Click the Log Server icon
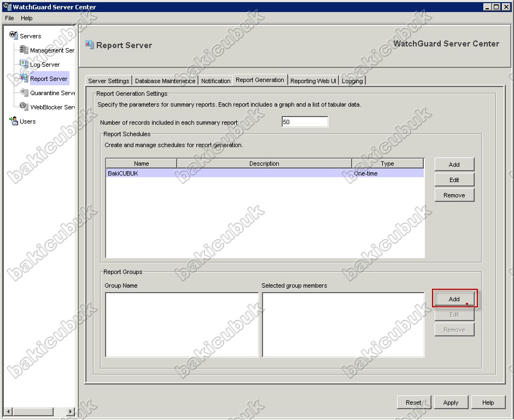The image size is (514, 420). (24, 63)
